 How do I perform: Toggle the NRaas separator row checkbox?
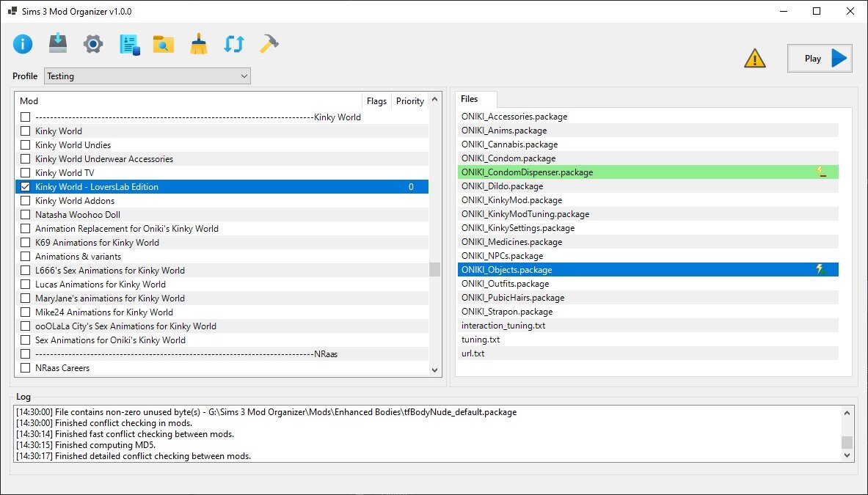pos(26,354)
